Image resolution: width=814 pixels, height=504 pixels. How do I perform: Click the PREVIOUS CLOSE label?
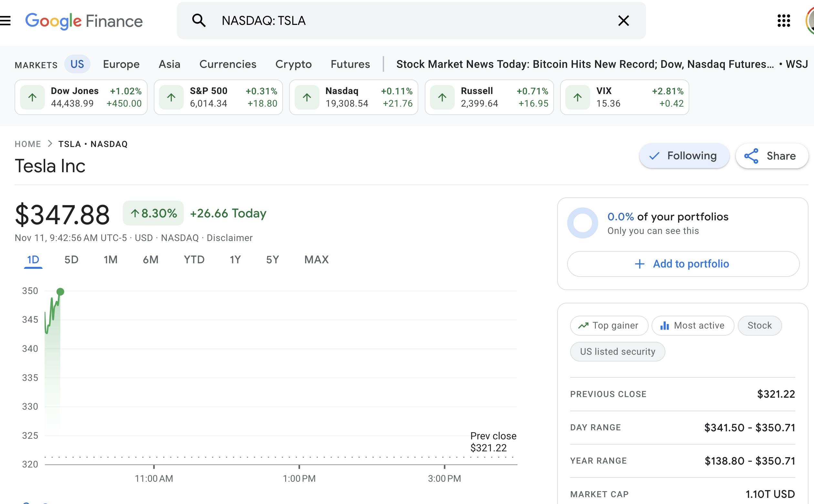coord(609,394)
